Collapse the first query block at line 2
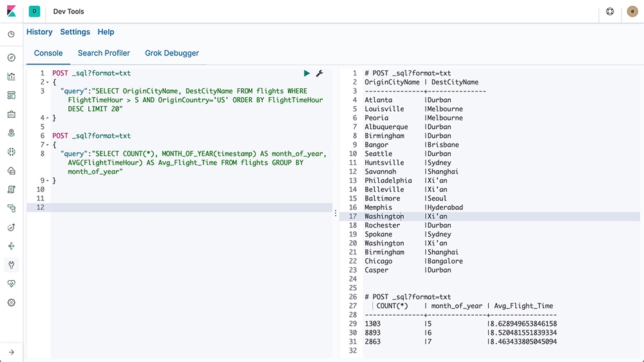Viewport: 644px width, 362px height. pos(48,82)
